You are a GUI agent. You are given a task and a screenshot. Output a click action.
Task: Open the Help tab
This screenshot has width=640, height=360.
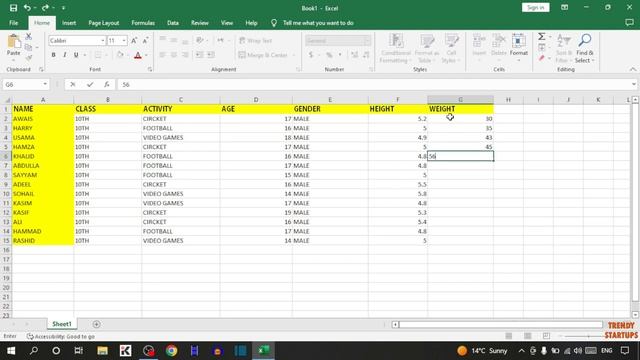tap(251, 23)
